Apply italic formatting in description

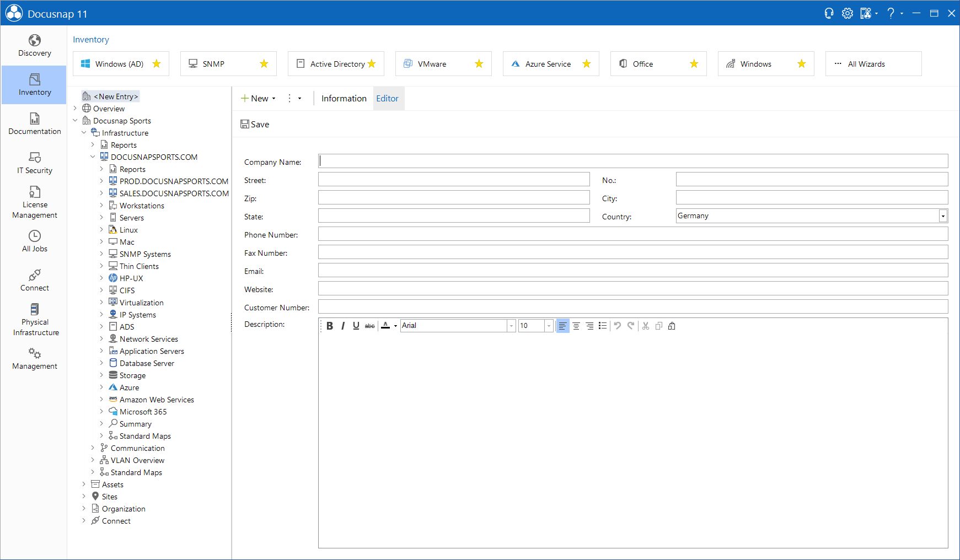click(x=343, y=326)
